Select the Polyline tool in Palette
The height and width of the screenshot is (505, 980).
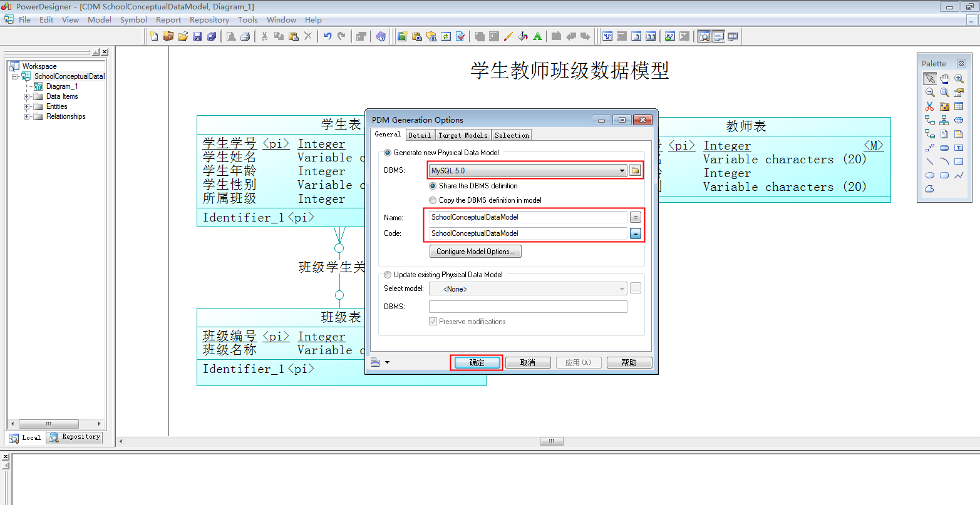coord(959,175)
